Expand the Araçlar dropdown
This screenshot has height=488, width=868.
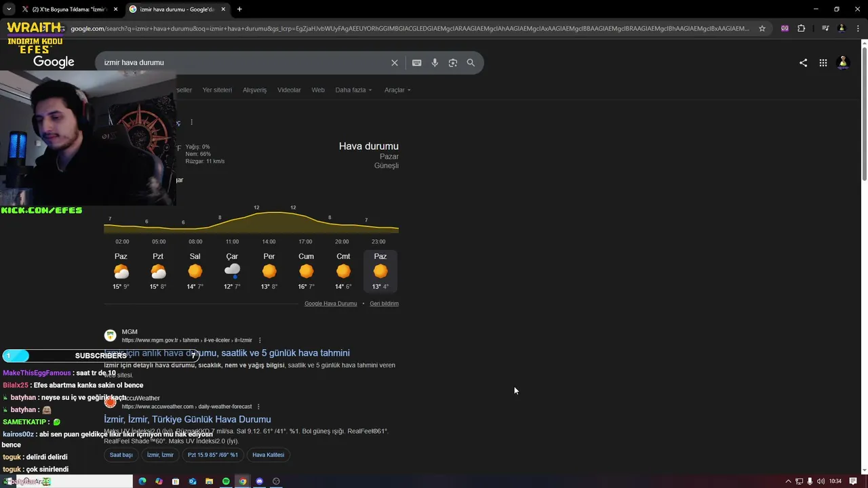[x=397, y=90]
